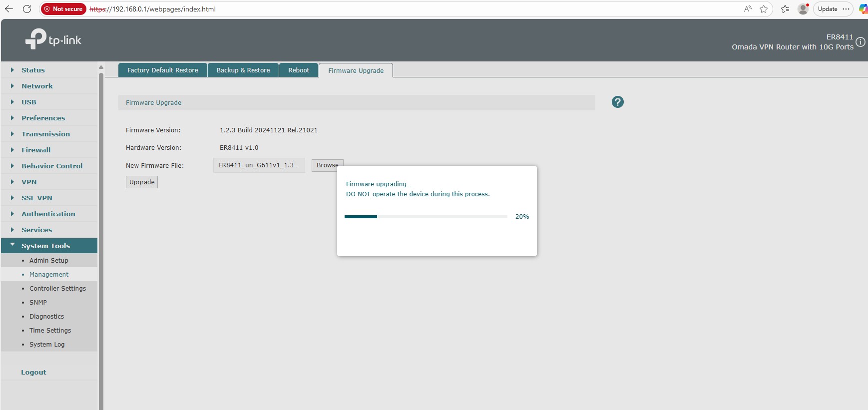Viewport: 868px width, 410px height.
Task: Open Diagnostics submenu item
Action: tap(49, 316)
